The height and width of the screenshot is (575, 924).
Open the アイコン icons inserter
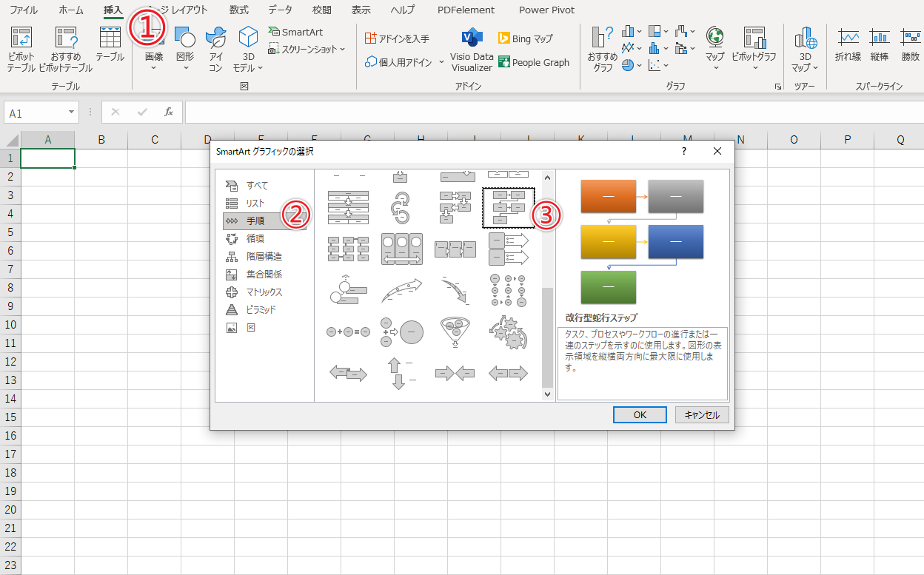pos(215,49)
